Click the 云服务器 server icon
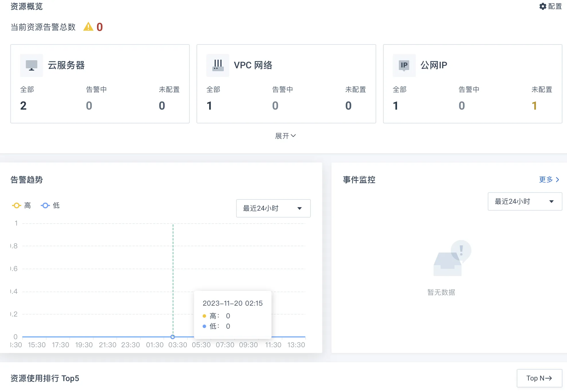 [x=31, y=65]
